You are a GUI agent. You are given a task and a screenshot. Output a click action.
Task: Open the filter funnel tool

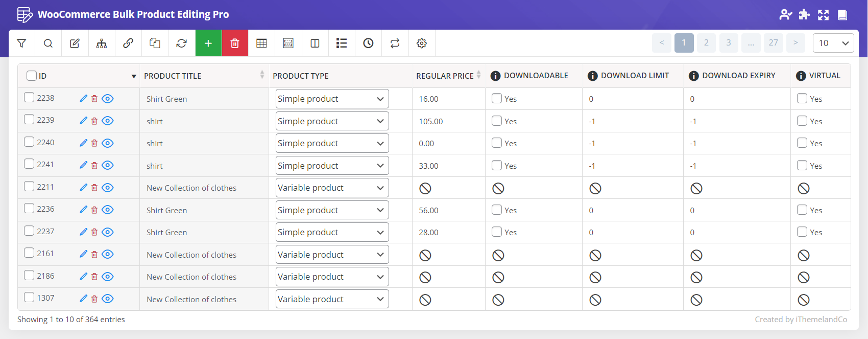21,43
